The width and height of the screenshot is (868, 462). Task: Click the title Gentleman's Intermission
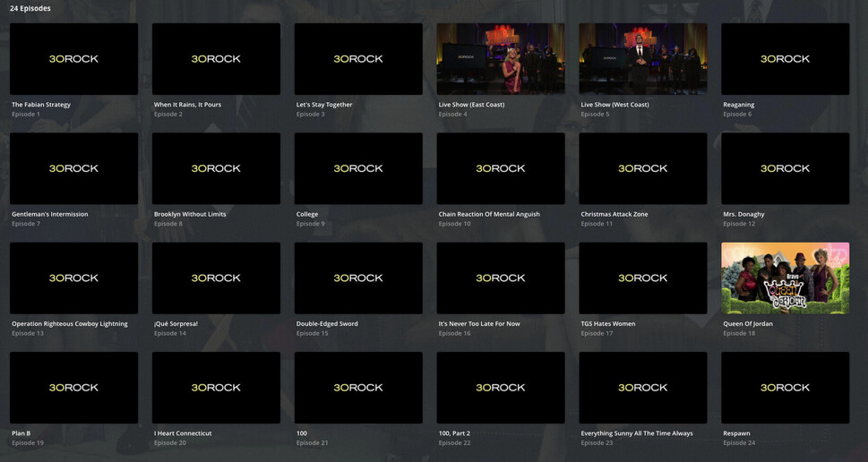50,214
